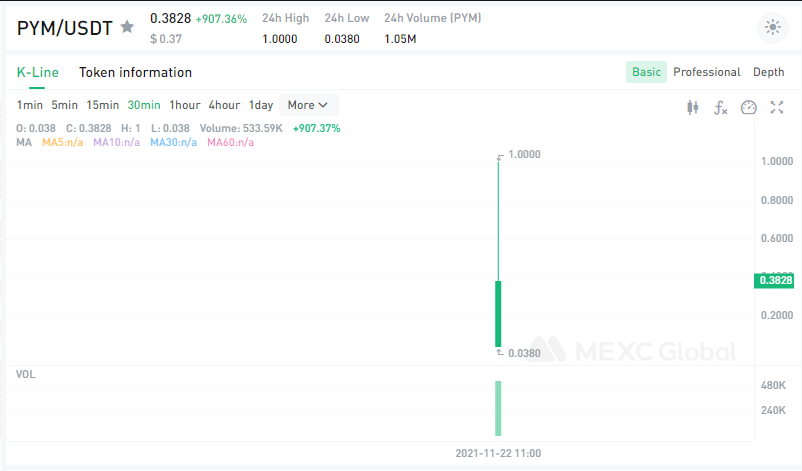Click the 0.0380 low marker on chart
802x471 pixels.
[x=524, y=353]
